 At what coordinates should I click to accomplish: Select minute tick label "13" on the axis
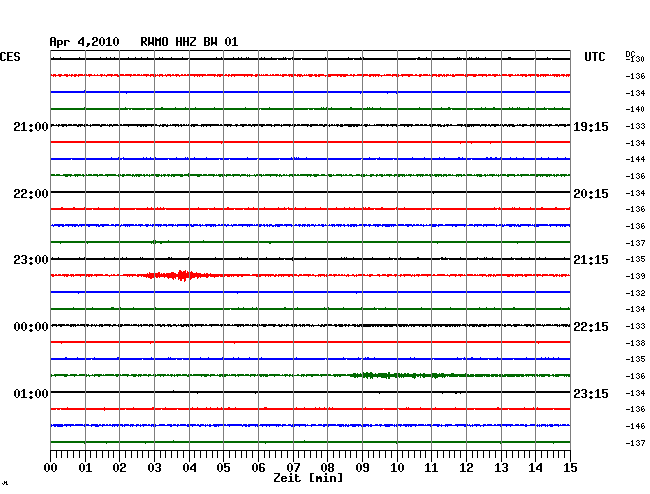point(501,467)
